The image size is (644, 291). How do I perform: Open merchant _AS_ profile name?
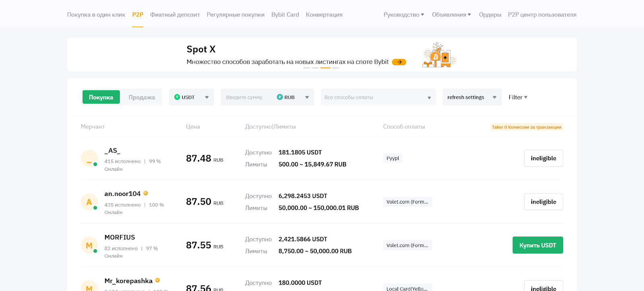112,151
